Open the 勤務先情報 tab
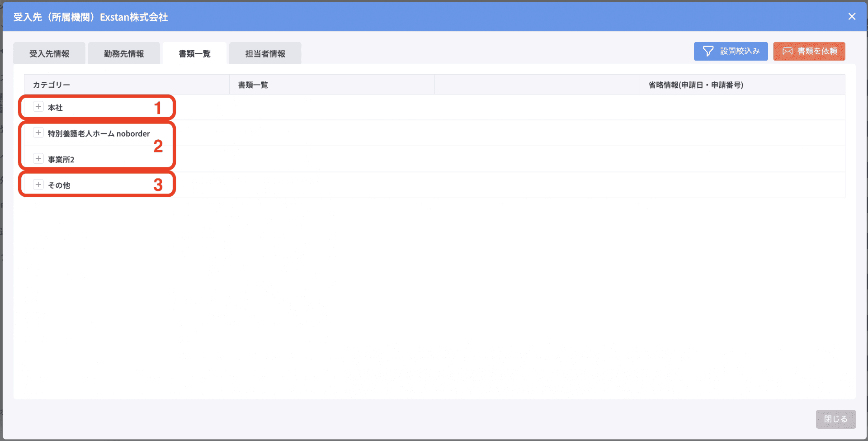The height and width of the screenshot is (441, 868). point(124,53)
